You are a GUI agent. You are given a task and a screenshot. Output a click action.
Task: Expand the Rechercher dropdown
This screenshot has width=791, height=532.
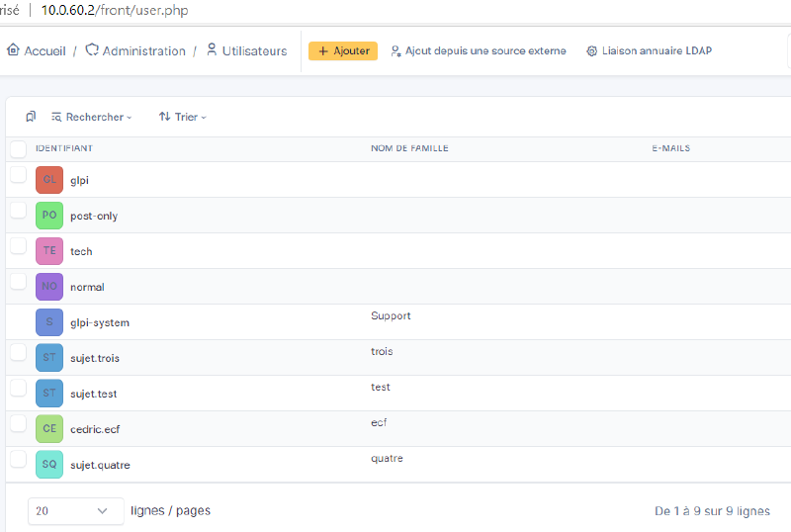pos(91,117)
